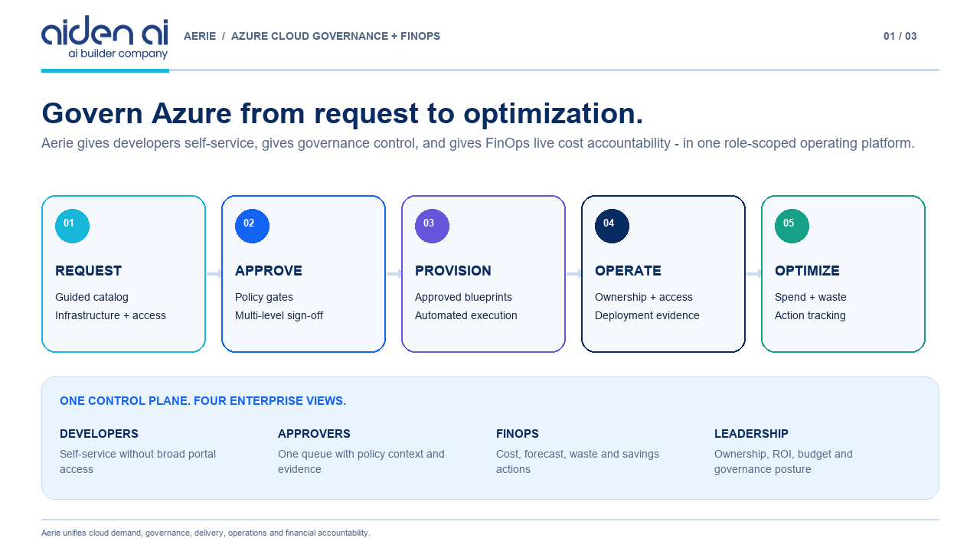The width and height of the screenshot is (980, 551).
Task: Click 'ONE CONTROL PLANE. FOUR ENTERPRISE VIEWS.'
Action: [x=203, y=401]
